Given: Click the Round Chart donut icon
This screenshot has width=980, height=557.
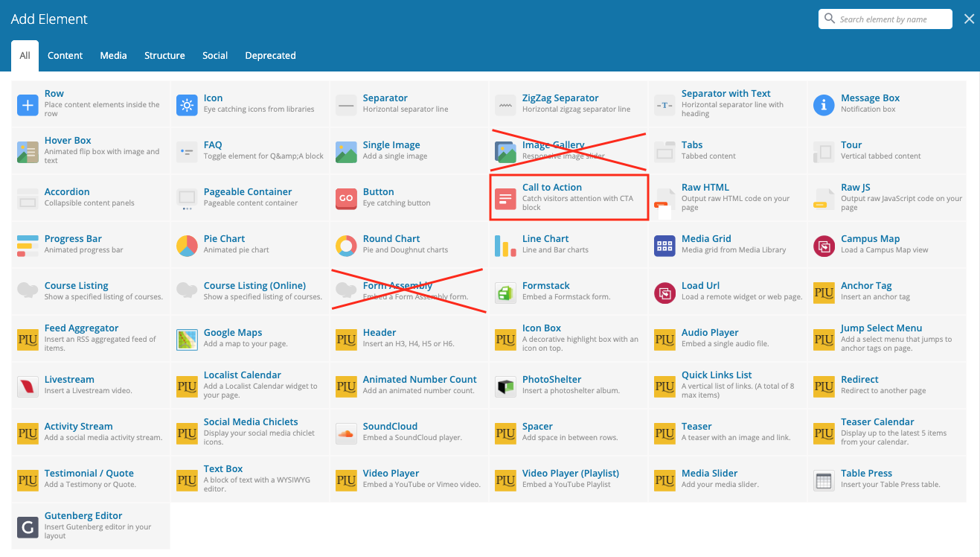Looking at the screenshot, I should (x=346, y=246).
